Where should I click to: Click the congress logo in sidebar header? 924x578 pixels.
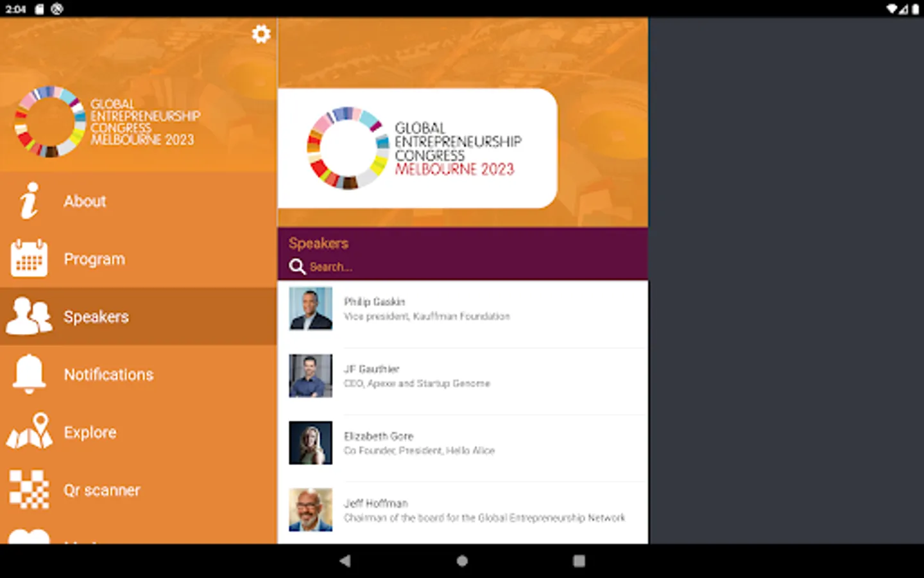[107, 121]
